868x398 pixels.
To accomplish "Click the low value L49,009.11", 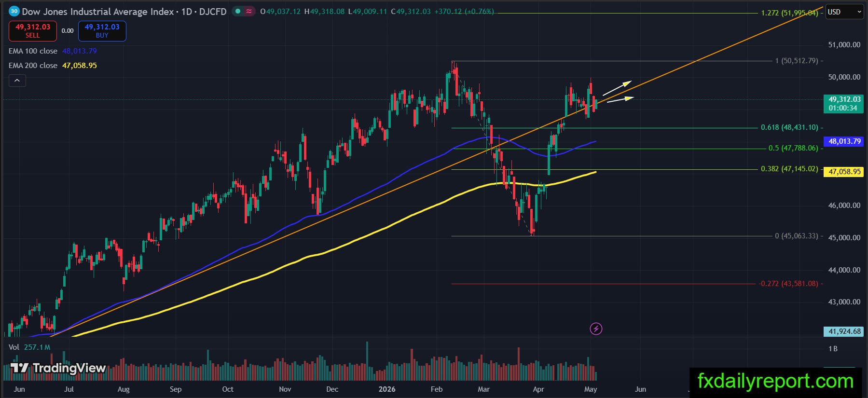I will (x=367, y=12).
